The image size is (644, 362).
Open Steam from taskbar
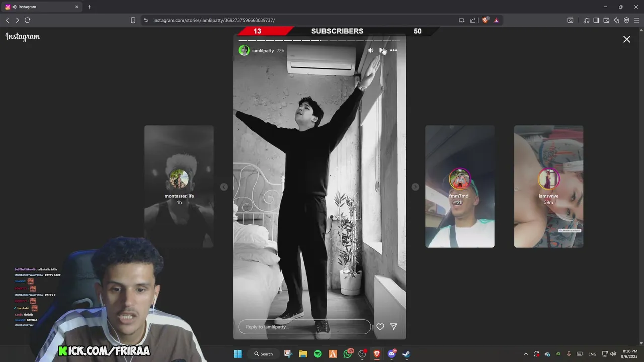406,354
